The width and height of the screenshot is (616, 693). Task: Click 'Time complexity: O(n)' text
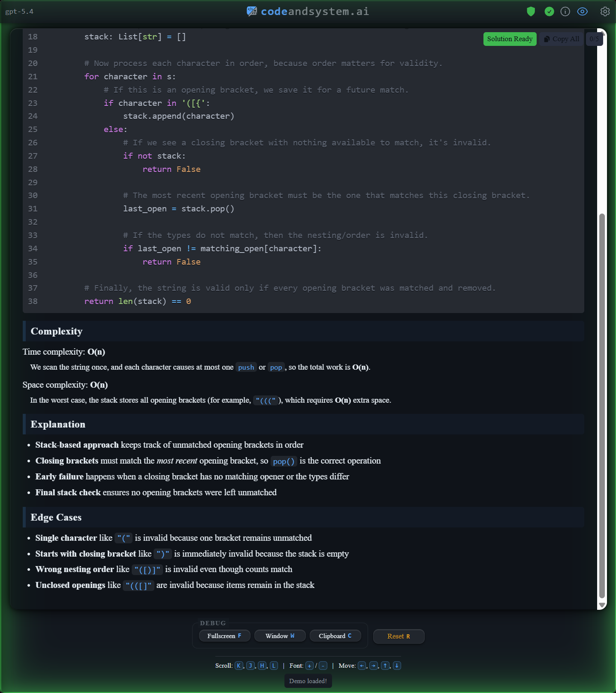click(x=64, y=352)
